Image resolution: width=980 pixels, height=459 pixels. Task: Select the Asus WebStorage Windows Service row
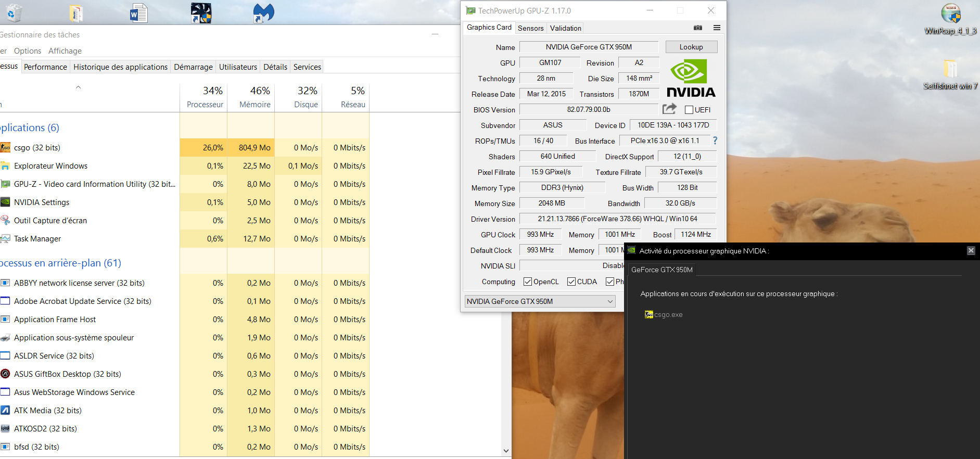[x=184, y=392]
